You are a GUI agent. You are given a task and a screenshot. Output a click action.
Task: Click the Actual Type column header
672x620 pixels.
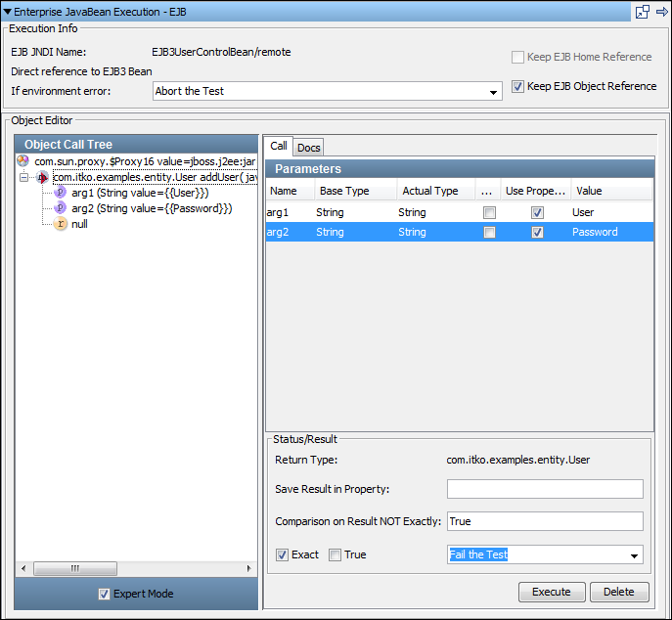coord(436,191)
